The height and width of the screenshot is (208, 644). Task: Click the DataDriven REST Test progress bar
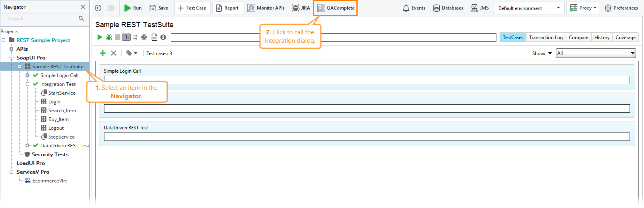367,137
